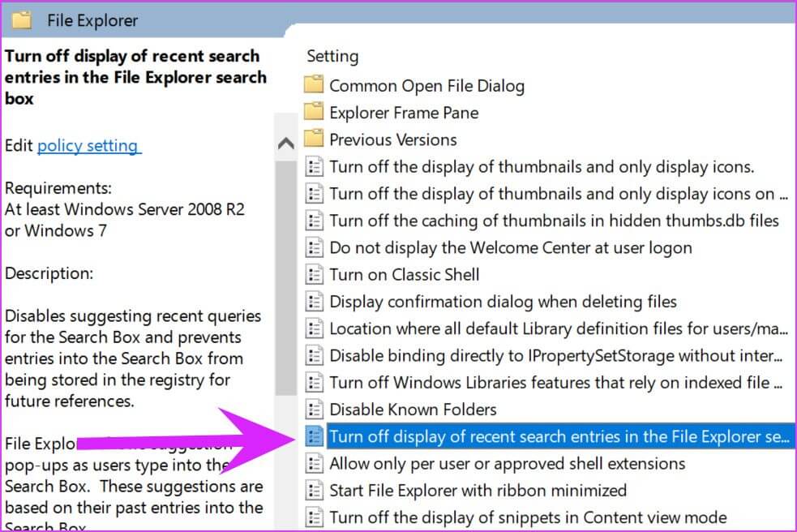
Task: Click the 'Requirements:' label text
Action: [58, 188]
